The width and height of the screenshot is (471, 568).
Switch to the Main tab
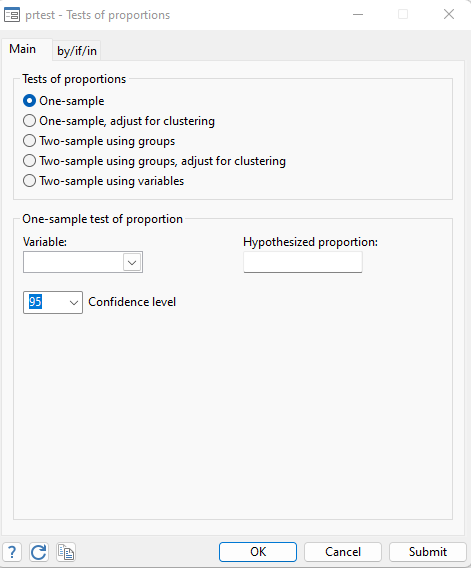pos(22,49)
